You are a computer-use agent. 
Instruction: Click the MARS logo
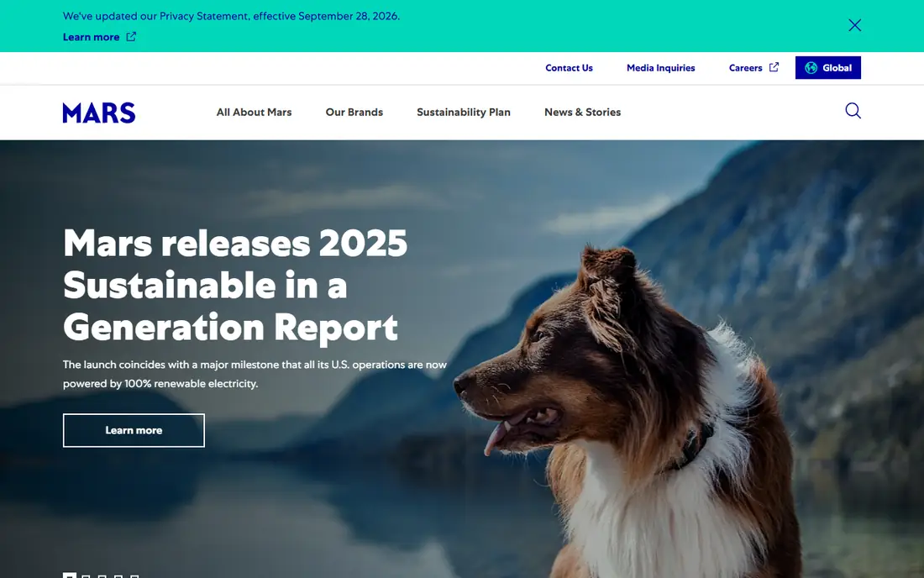99,113
